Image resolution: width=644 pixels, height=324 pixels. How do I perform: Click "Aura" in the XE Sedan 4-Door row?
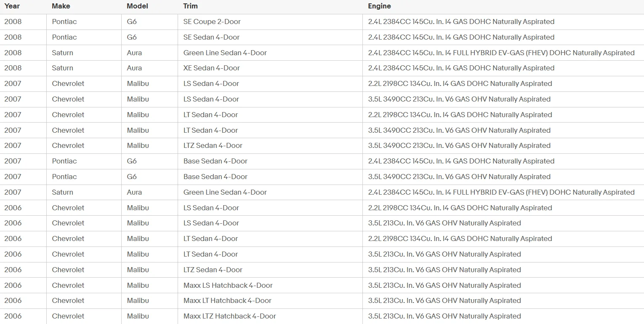pyautogui.click(x=134, y=68)
